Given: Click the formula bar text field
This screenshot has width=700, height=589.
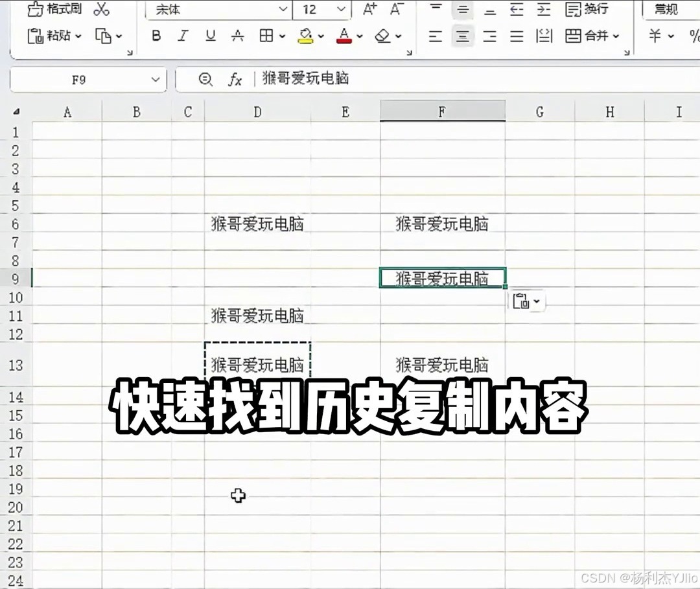Looking at the screenshot, I should coord(478,79).
